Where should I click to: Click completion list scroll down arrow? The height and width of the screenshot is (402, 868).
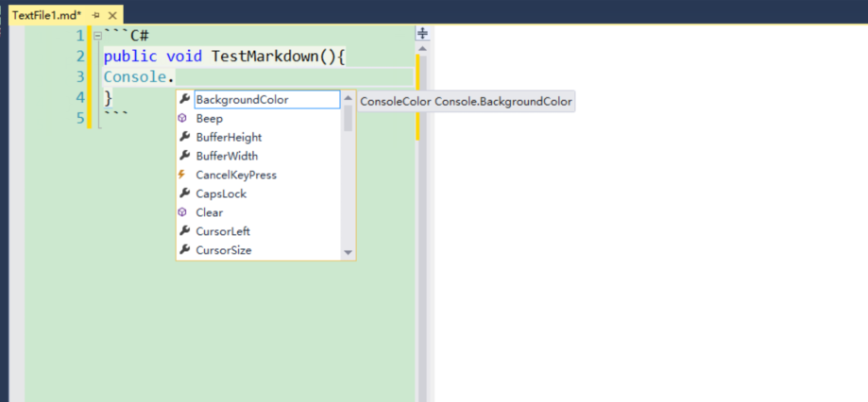pos(348,252)
